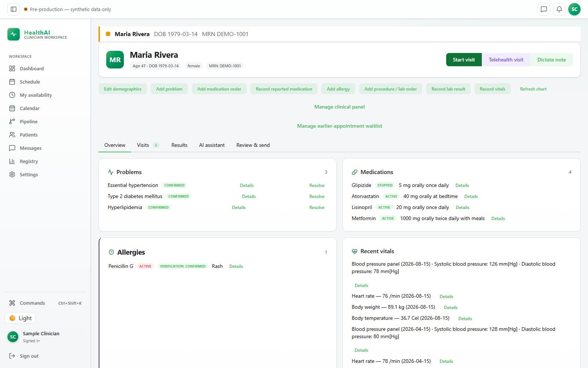Open Settings in the sidebar
The image size is (588, 368).
pyautogui.click(x=45, y=174)
